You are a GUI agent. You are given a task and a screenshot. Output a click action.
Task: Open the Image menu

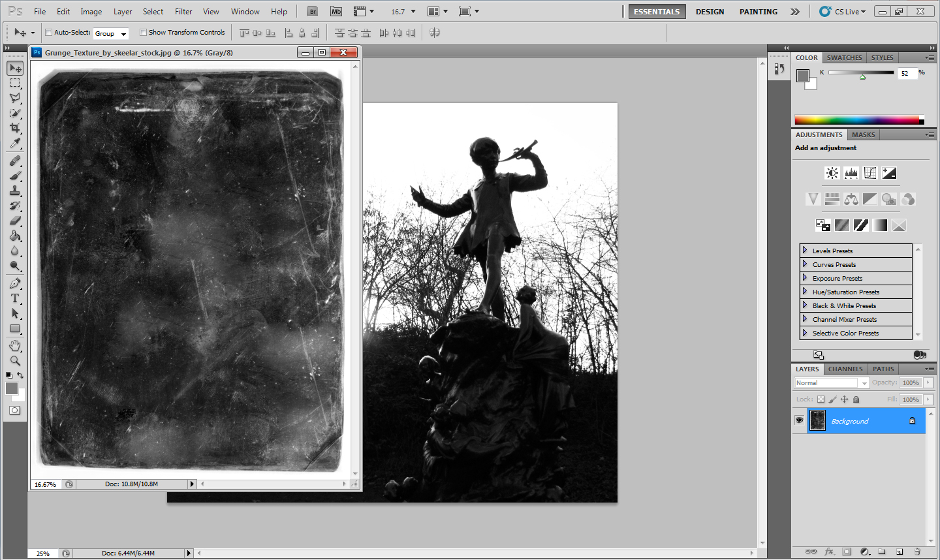coord(91,12)
